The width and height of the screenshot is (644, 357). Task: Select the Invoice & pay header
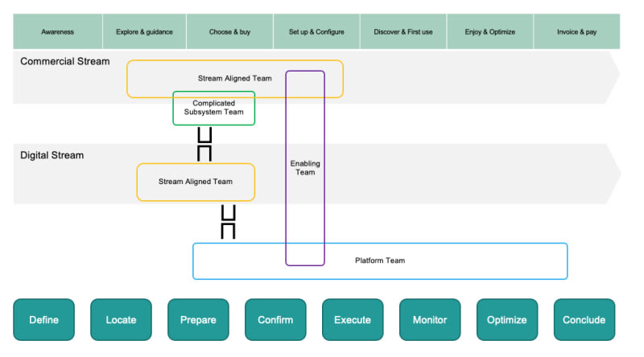576,31
